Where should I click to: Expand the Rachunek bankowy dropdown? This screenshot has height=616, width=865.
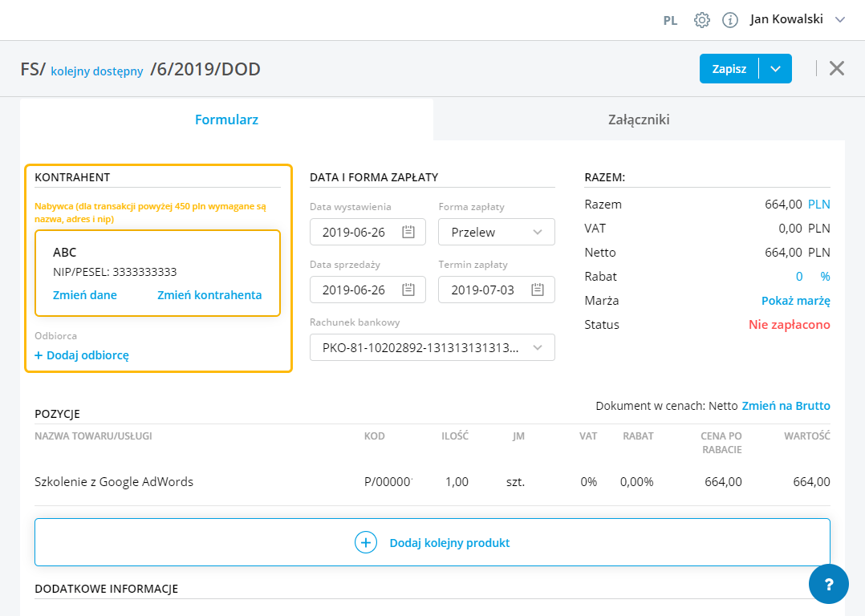[433, 347]
